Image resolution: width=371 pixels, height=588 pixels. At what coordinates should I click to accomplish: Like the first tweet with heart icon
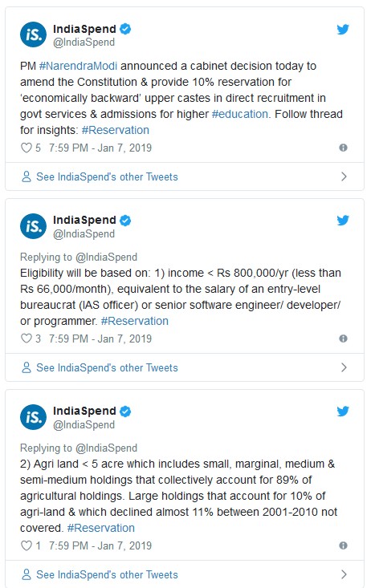pos(26,148)
